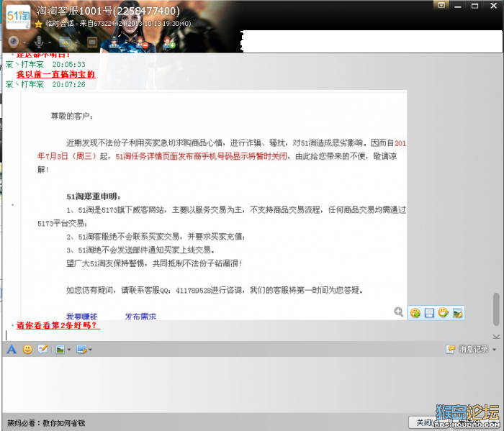This screenshot has width=504, height=431.
Task: Click timestamp 20:07:26 sender line
Action: coord(45,84)
